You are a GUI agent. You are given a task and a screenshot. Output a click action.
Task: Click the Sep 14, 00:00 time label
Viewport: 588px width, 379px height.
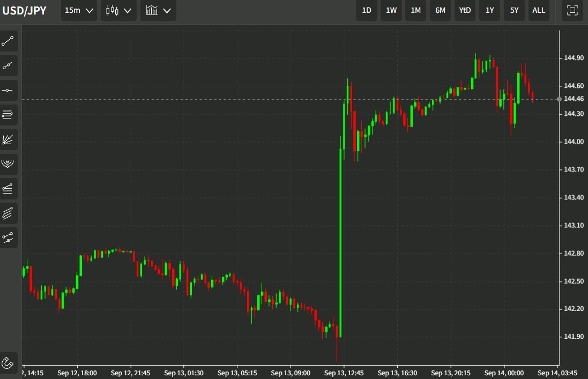tap(504, 373)
